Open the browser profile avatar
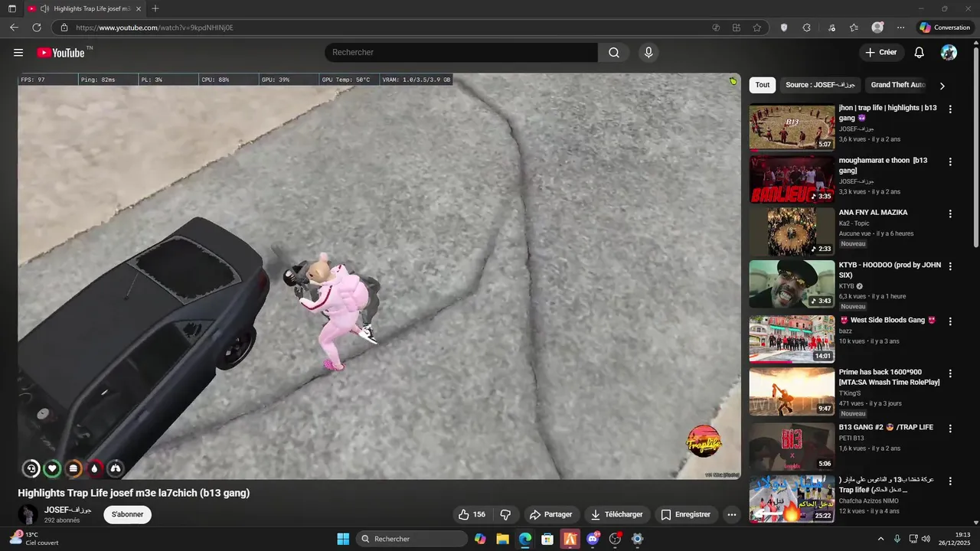Screen dimensions: 980x551 point(877,28)
